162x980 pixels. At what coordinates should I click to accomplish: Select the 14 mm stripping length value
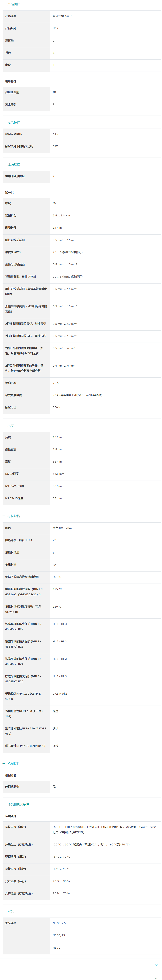(x=57, y=228)
